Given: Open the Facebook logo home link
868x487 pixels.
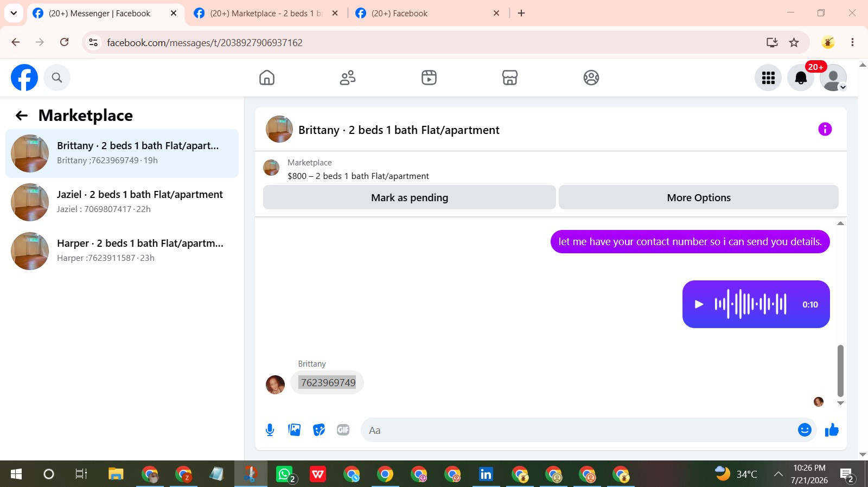Looking at the screenshot, I should click(24, 78).
